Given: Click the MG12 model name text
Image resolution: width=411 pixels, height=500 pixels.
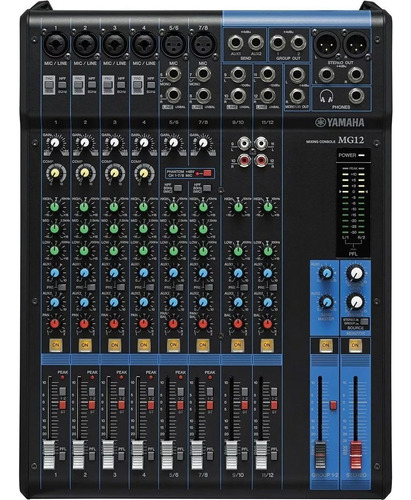Looking at the screenshot, I should coord(351,140).
